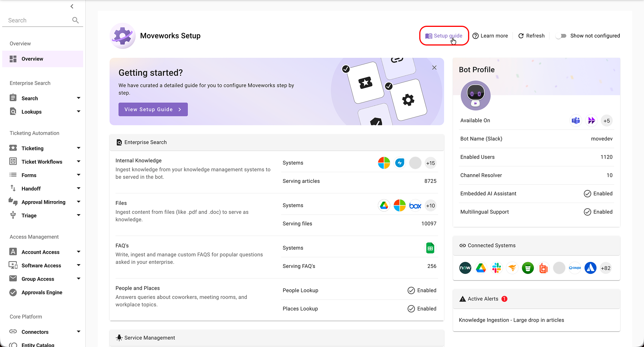Expand the Account Access dropdown arrow
Screen dimensions: 644x347
pos(79,252)
